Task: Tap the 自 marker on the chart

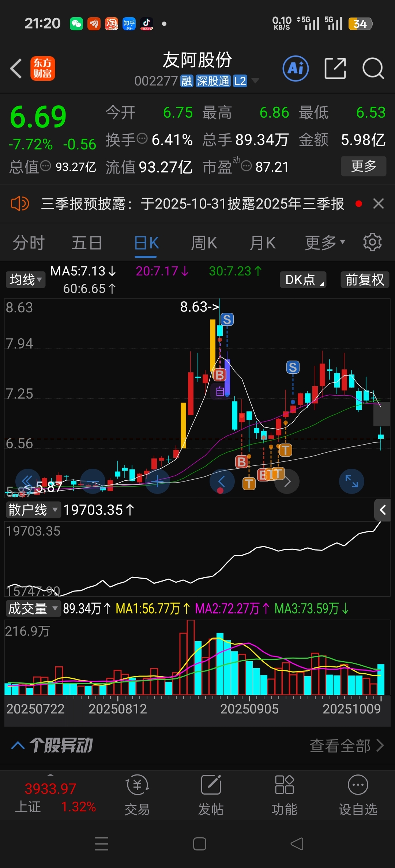Action: coord(220,391)
